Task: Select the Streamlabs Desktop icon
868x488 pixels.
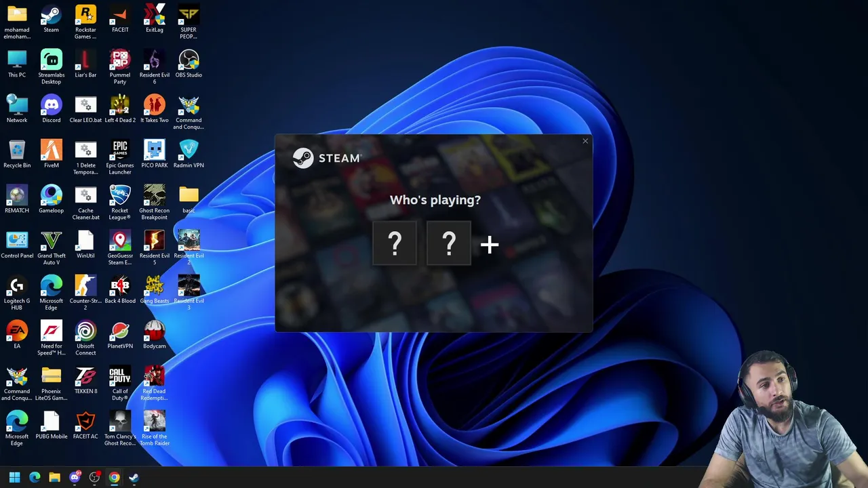Action: tap(51, 67)
